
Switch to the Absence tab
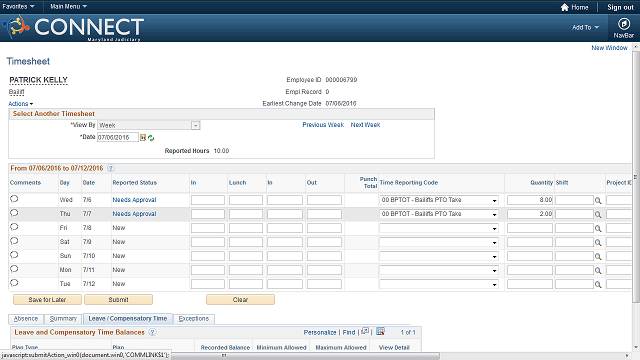[26, 318]
